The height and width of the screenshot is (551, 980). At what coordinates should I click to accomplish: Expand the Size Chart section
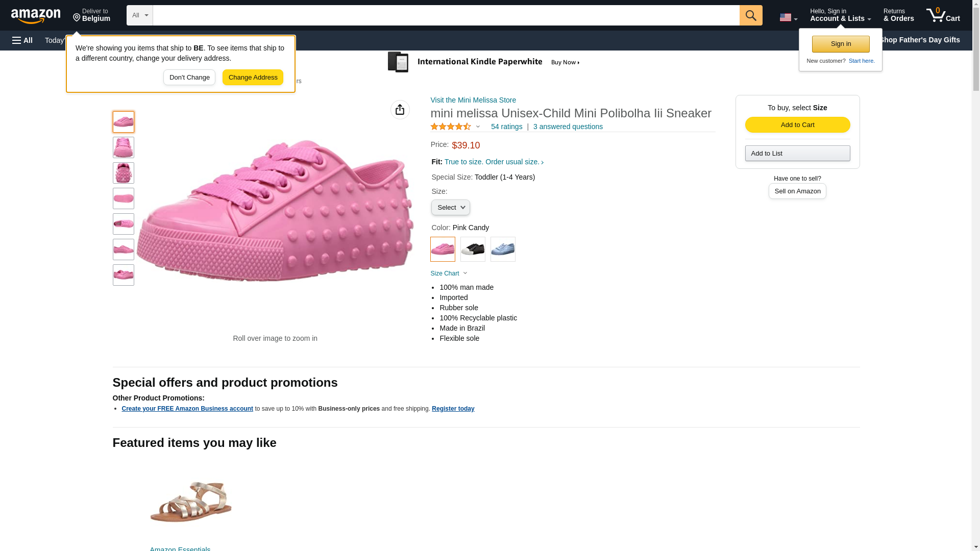(x=449, y=273)
